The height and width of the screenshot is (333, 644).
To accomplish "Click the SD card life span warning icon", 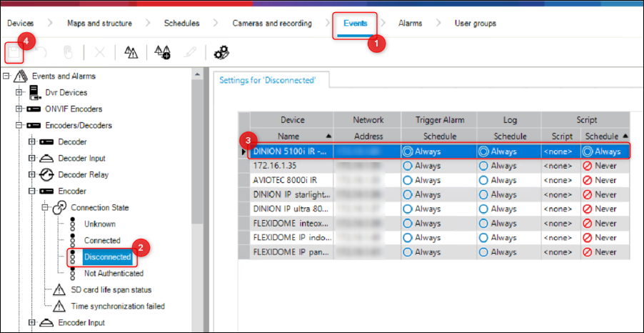I will (x=60, y=289).
